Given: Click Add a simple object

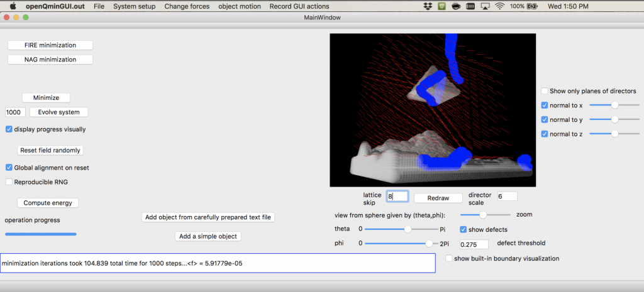Looking at the screenshot, I should pos(208,236).
